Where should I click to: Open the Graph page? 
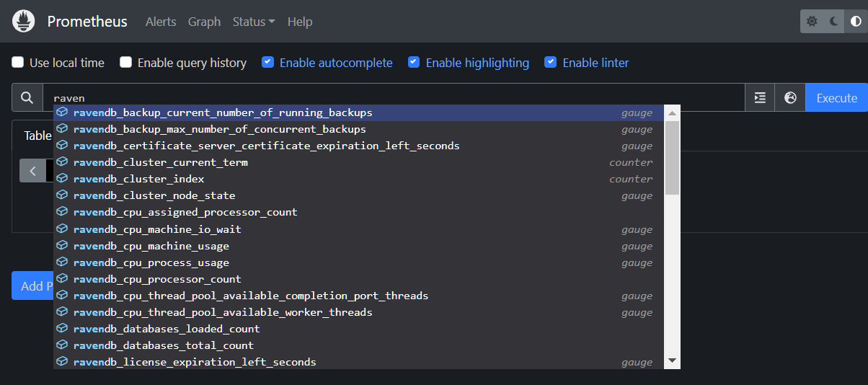204,22
